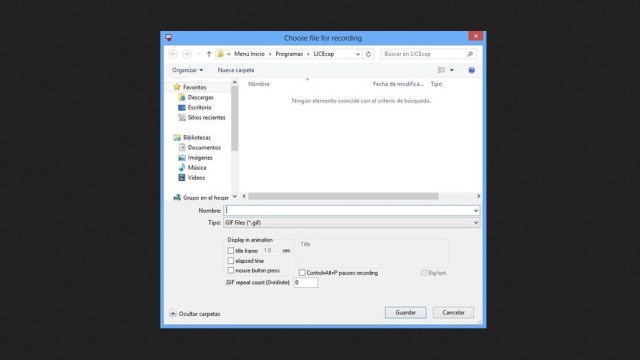Go forward with the forward arrow

click(187, 54)
